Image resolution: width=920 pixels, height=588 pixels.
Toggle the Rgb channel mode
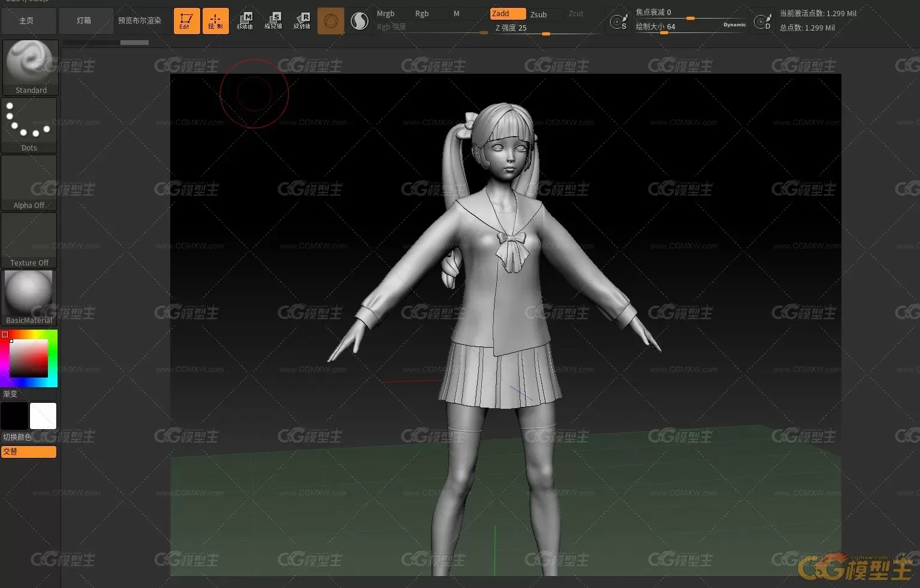(422, 14)
